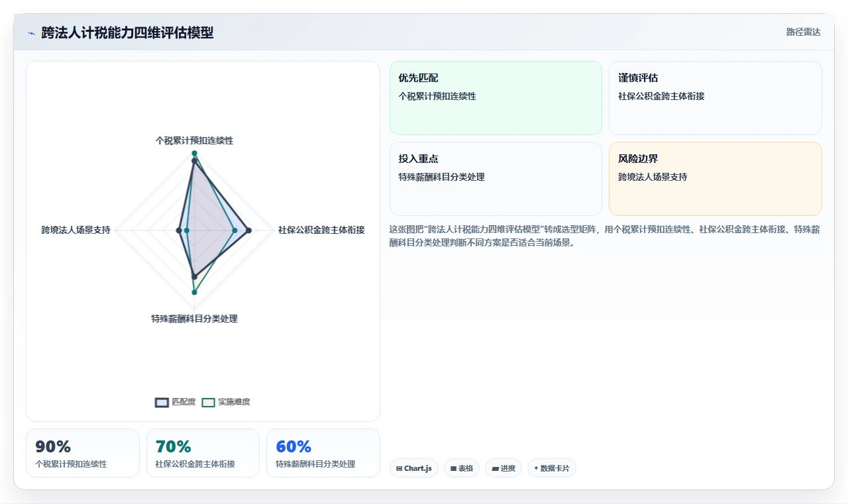Image resolution: width=848 pixels, height=504 pixels.
Task: Click radar axis label 特殊薪酬科目分类处理
Action: pos(194,319)
